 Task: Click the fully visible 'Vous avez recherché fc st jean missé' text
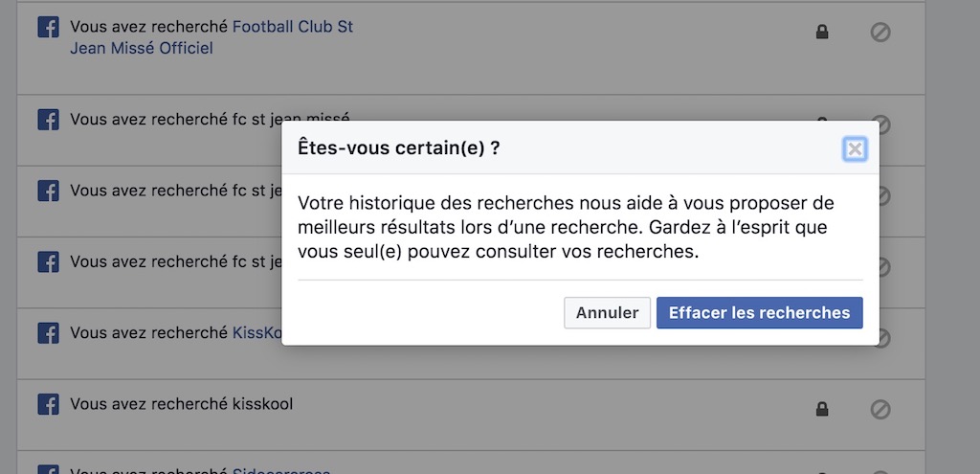(x=210, y=120)
